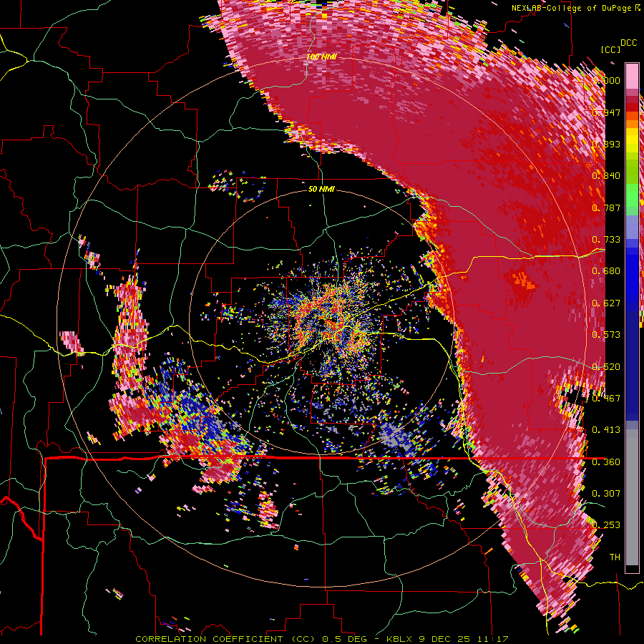Click the 0.467 color scale value
Image resolution: width=644 pixels, height=644 pixels.
pyautogui.click(x=606, y=399)
